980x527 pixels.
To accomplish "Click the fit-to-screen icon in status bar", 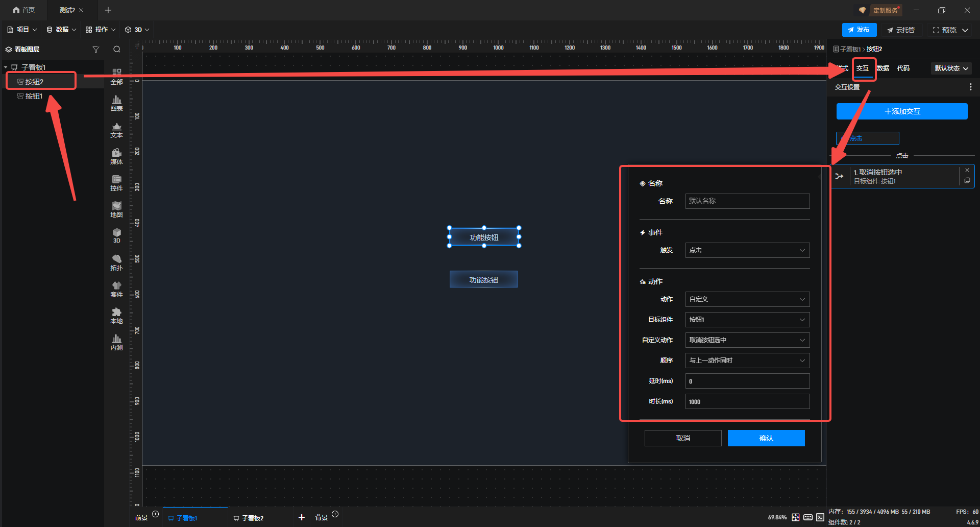I will [x=796, y=517].
